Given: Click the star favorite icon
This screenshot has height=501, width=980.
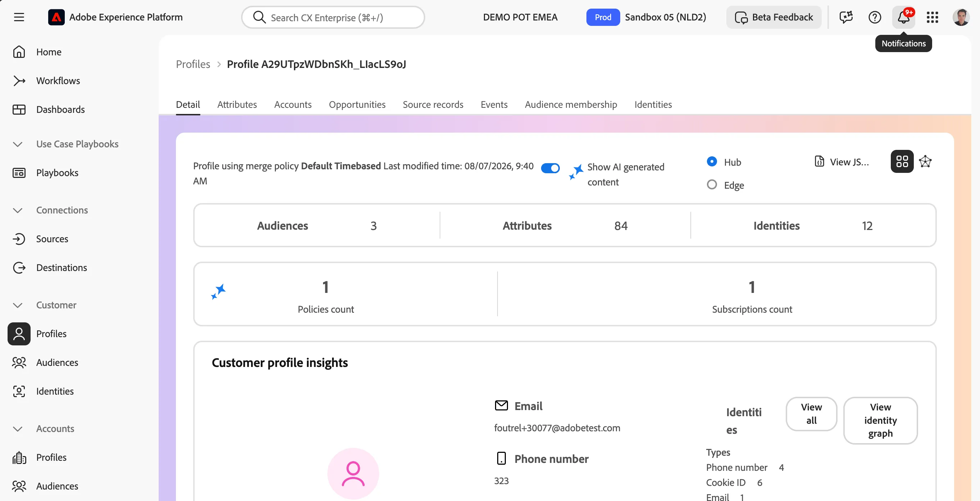Looking at the screenshot, I should [925, 162].
